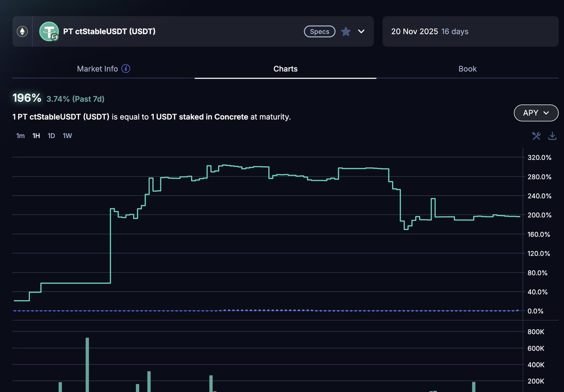Open the chart tools wrench icon
This screenshot has height=392, width=564.
coord(536,136)
